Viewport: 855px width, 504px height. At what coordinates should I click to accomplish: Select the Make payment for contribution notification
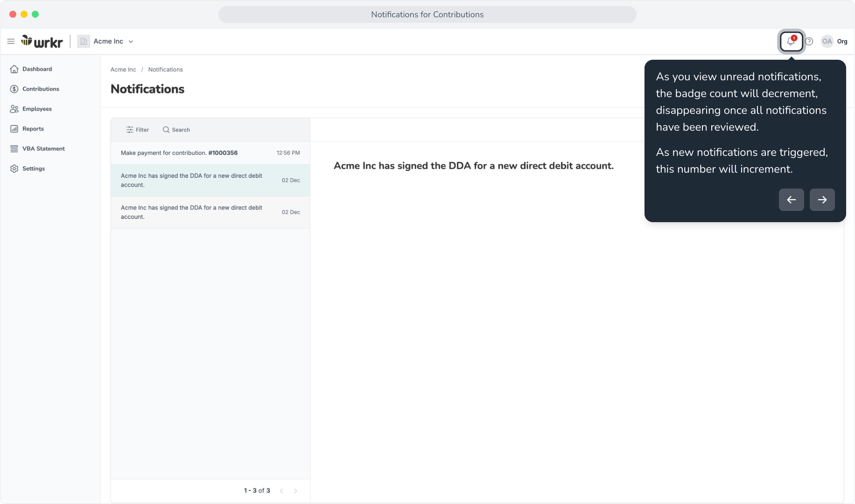[210, 153]
